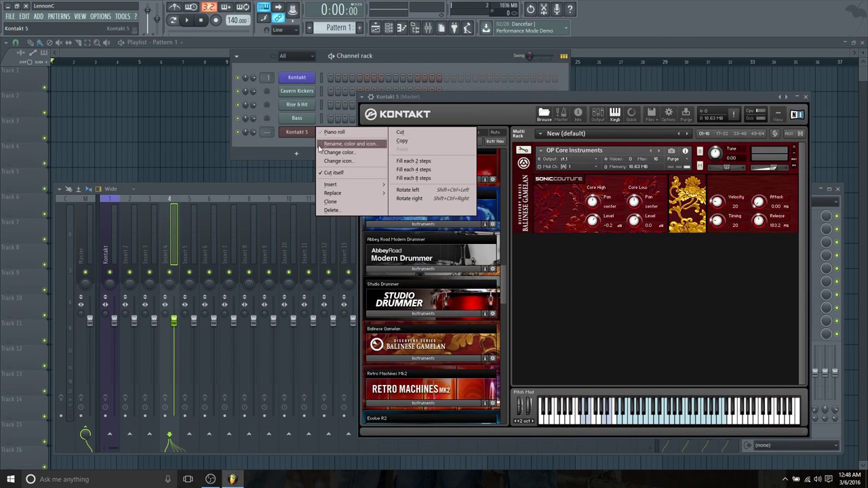The width and height of the screenshot is (868, 488).
Task: Switch to MIDI channels 17-32 page
Action: point(723,134)
